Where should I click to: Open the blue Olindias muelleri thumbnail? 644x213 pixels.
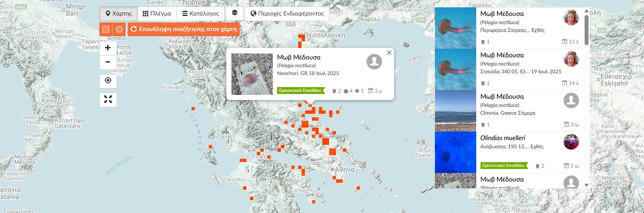point(456,152)
